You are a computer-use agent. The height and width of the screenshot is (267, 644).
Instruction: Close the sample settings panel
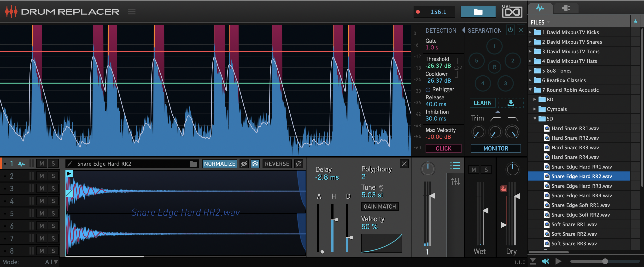404,164
